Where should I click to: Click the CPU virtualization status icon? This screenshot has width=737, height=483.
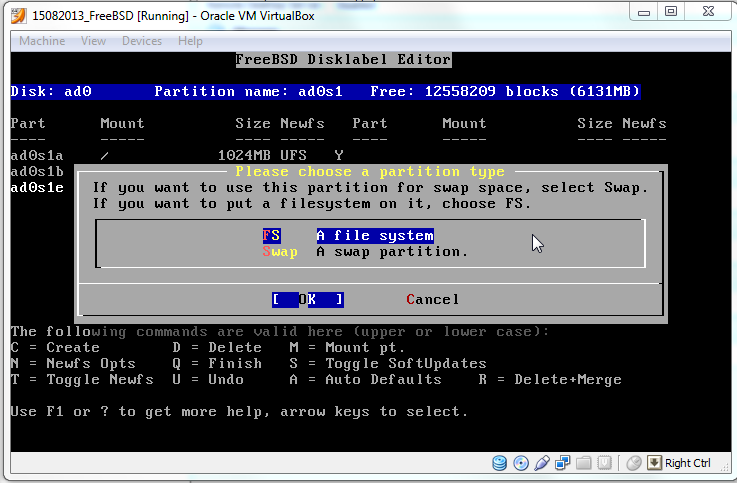603,463
